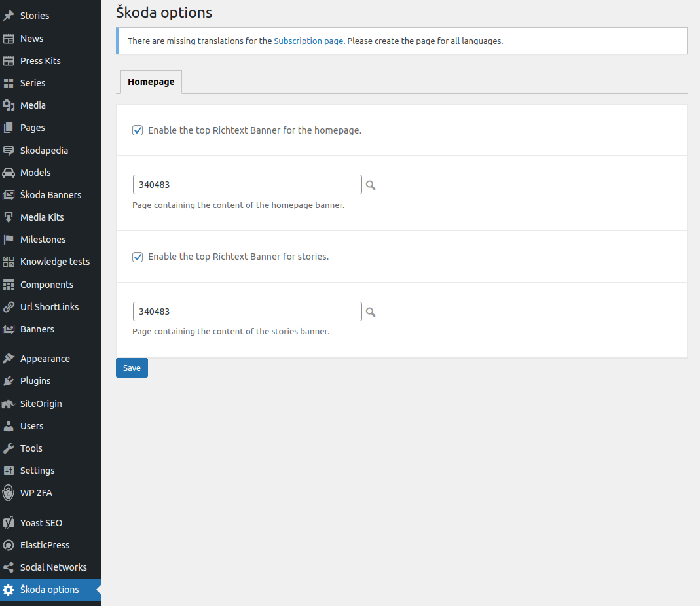Save the Škoda options
The image size is (700, 606).
coord(132,368)
